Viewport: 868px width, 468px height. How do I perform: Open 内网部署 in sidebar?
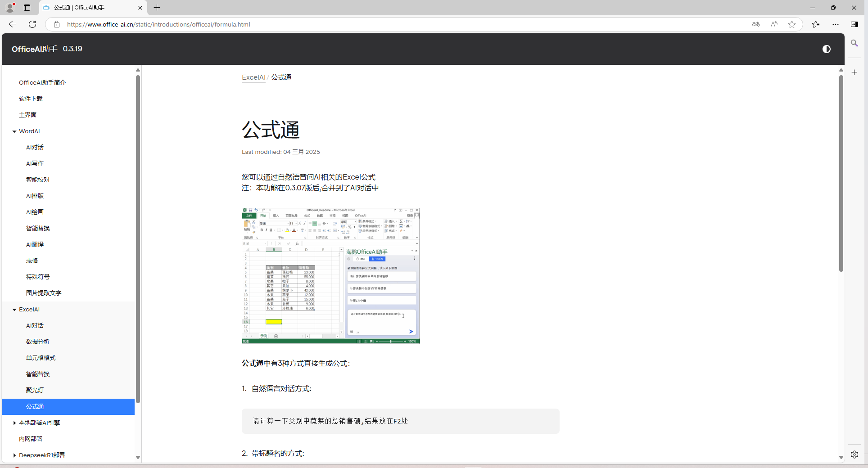(x=31, y=439)
